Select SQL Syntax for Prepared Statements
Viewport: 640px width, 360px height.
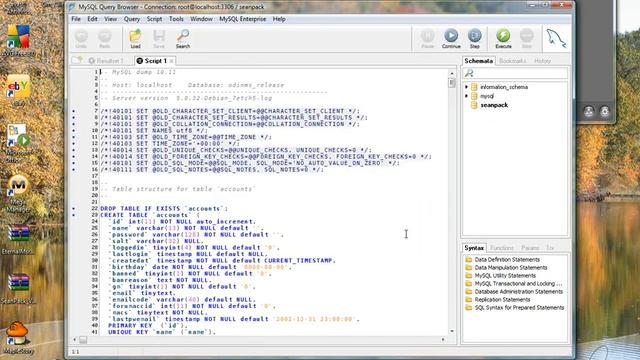[519, 308]
